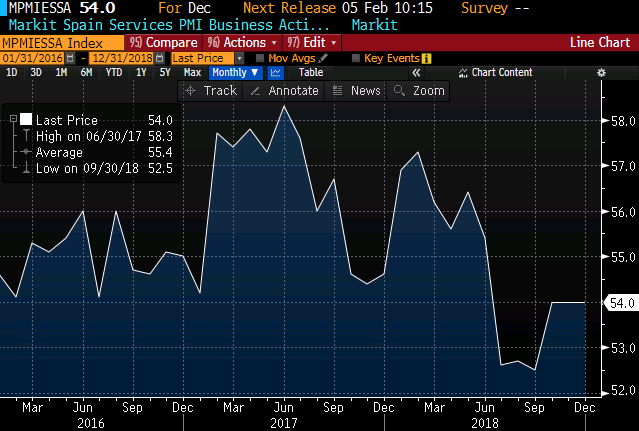Switch to Table view
The width and height of the screenshot is (639, 431).
(x=311, y=73)
